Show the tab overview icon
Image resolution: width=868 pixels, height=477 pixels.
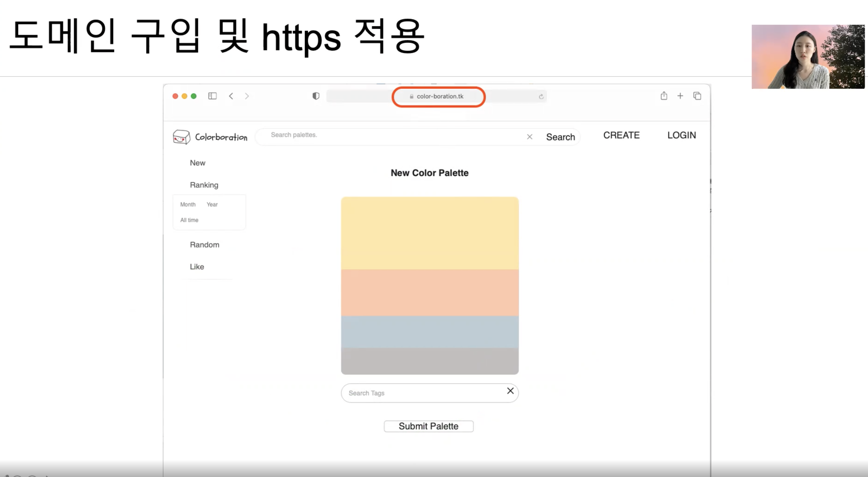(697, 96)
